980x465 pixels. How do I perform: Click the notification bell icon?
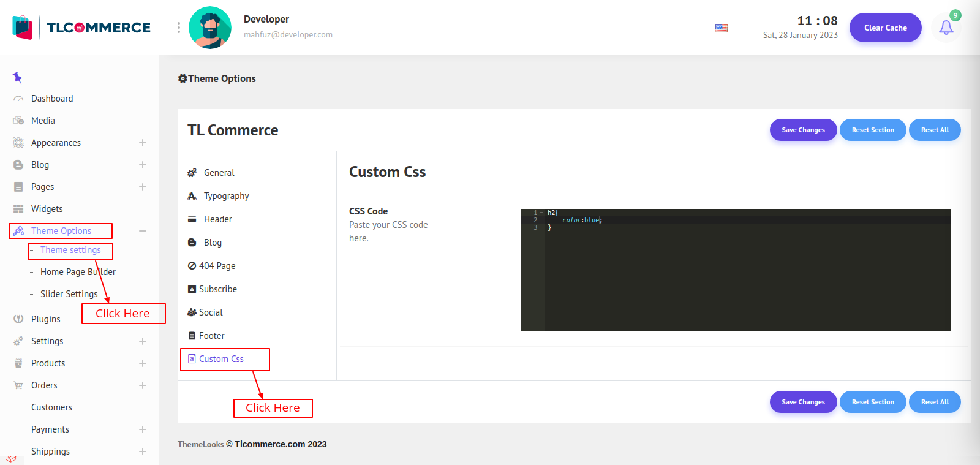tap(946, 28)
